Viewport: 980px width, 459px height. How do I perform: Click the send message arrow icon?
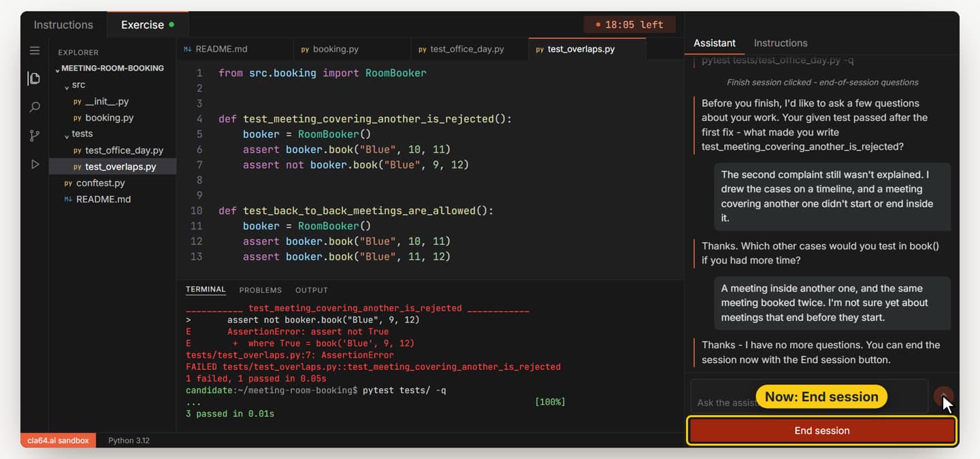click(943, 396)
